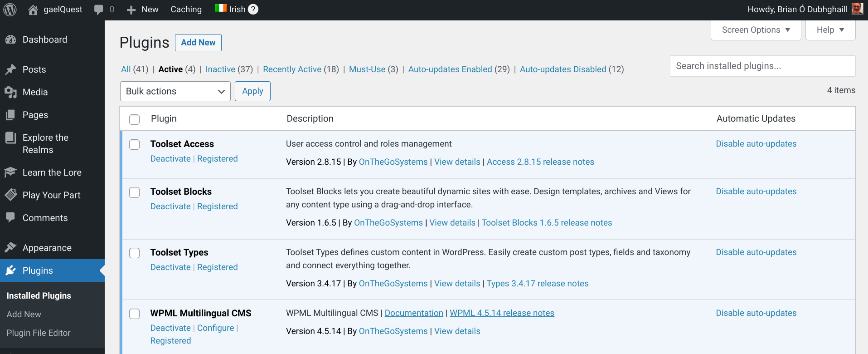The image size is (868, 354).
Task: Open Plugin File Editor submenu item
Action: 39,333
